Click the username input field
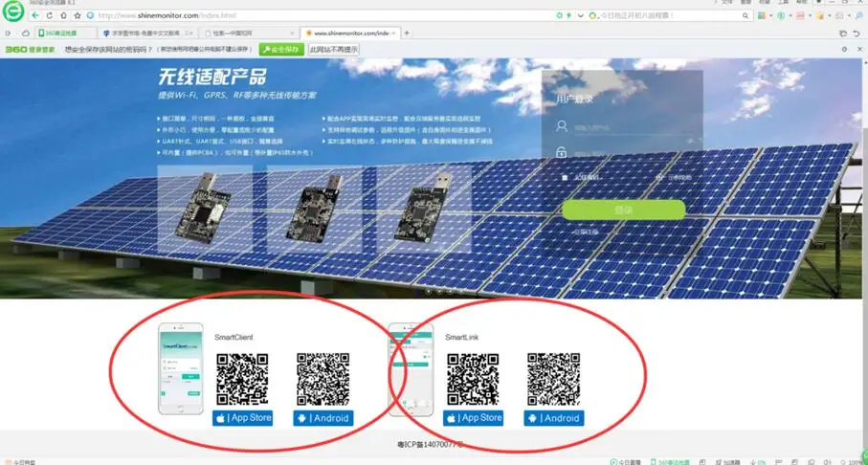This screenshot has height=465, width=868. [634, 127]
